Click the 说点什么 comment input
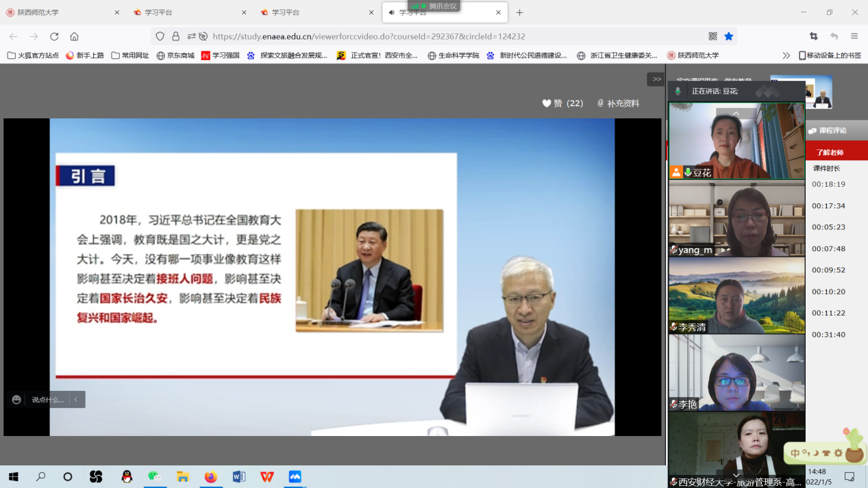The image size is (868, 488). pos(48,400)
